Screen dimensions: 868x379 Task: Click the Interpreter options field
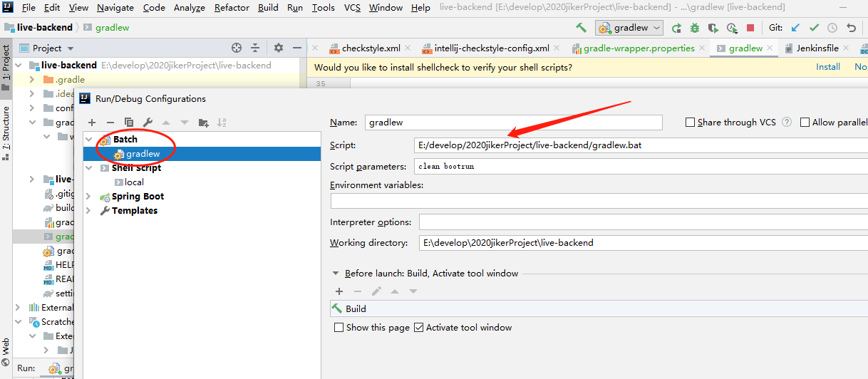click(x=644, y=222)
